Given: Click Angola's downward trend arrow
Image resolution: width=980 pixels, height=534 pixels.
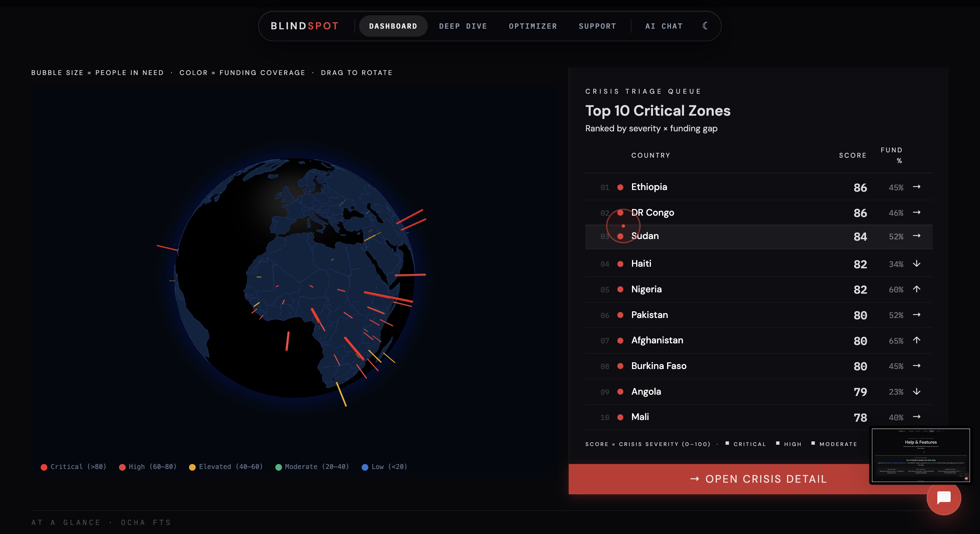Looking at the screenshot, I should [916, 391].
